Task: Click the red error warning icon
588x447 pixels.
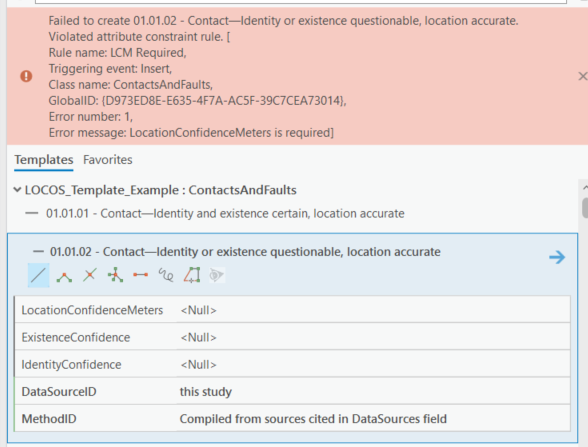Action: [x=26, y=76]
